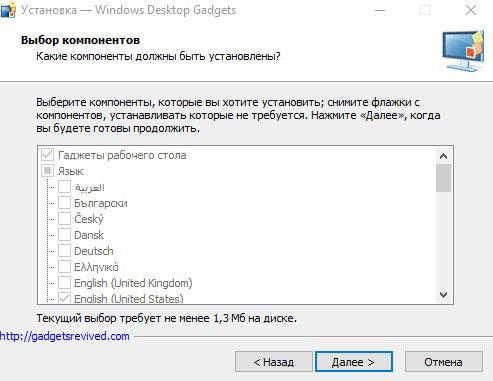Minimize the setup window
This screenshot has height=381, width=493.
380,11
